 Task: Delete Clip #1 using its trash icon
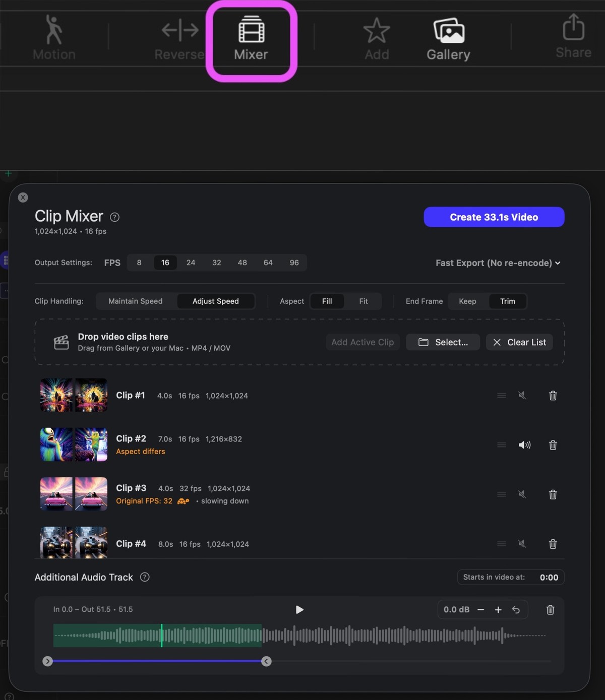[553, 396]
